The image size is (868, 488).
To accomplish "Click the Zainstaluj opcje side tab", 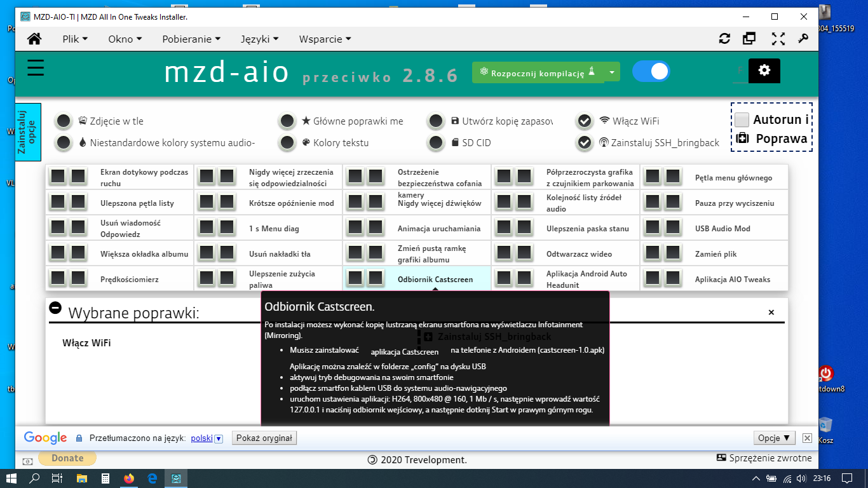I will tap(28, 132).
